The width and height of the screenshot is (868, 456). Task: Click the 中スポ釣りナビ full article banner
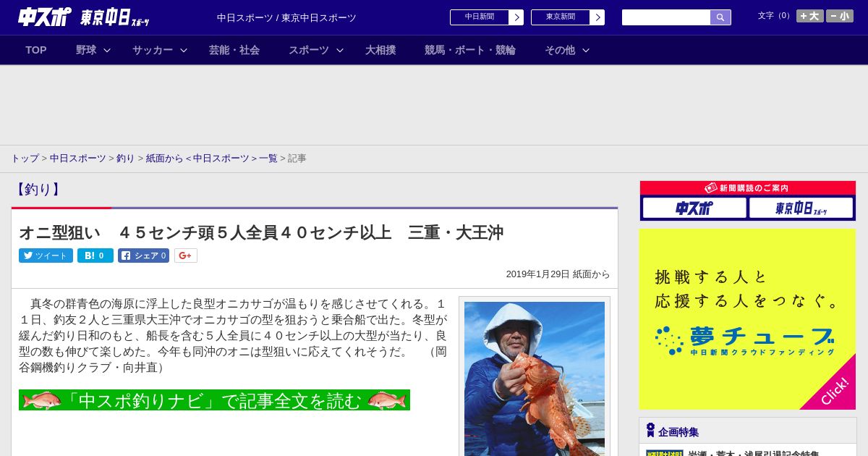point(214,400)
